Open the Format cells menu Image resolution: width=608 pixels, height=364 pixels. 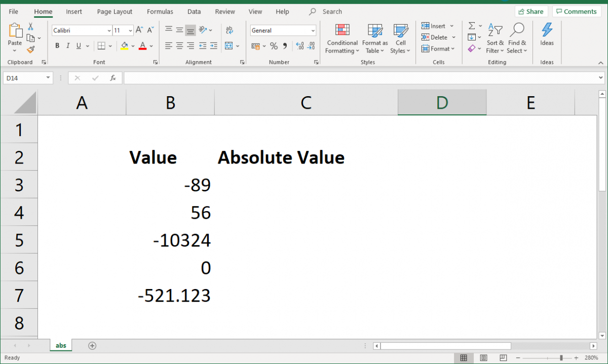click(438, 49)
